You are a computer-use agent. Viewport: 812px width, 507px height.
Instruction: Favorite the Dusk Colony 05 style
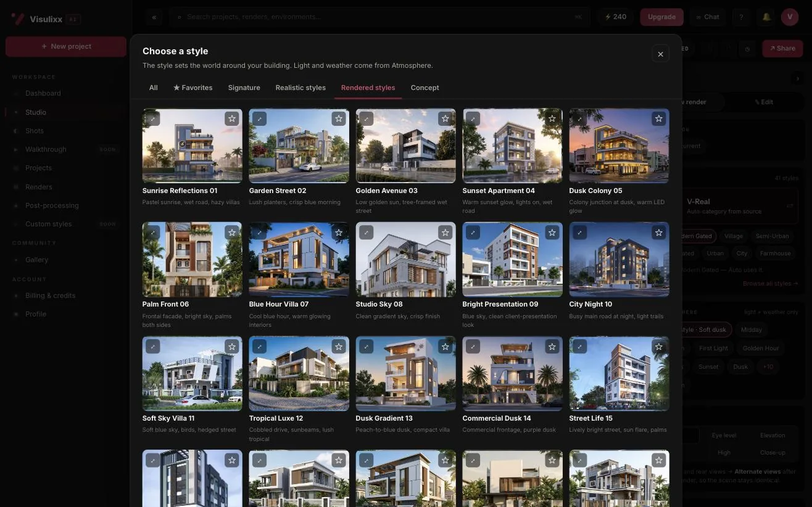[x=659, y=118]
